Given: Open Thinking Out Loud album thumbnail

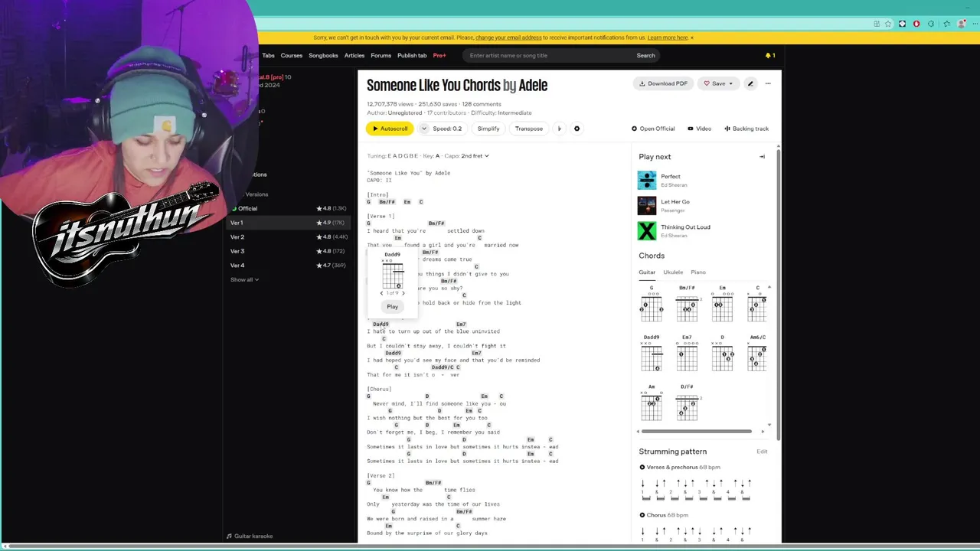Looking at the screenshot, I should coord(647,231).
